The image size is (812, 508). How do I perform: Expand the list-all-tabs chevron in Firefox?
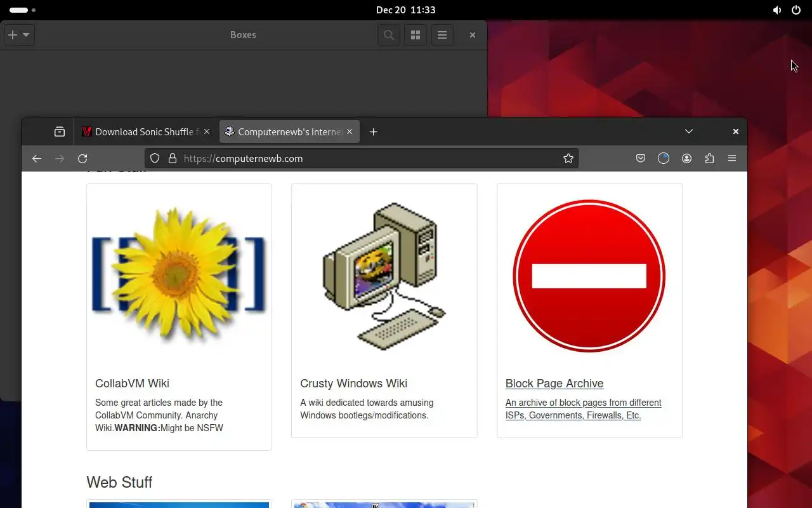pos(689,131)
